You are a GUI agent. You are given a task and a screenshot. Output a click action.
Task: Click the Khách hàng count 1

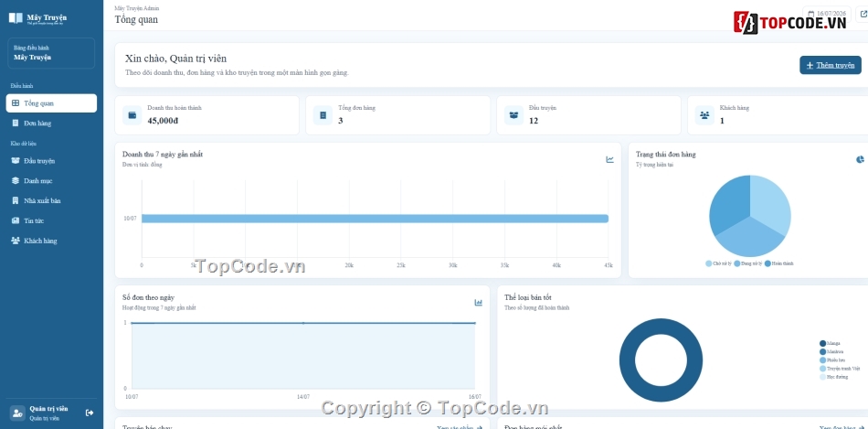(722, 120)
